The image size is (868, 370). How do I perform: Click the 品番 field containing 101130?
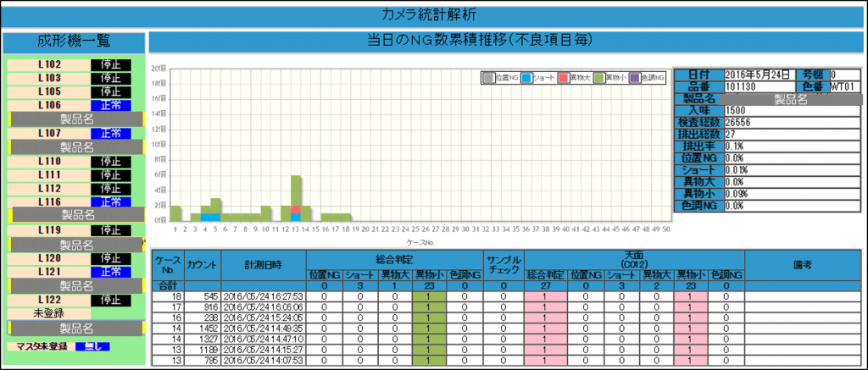759,86
